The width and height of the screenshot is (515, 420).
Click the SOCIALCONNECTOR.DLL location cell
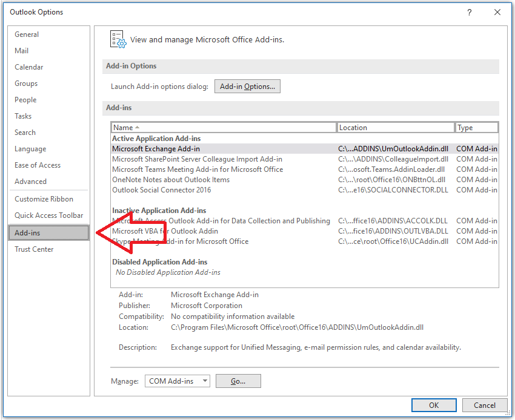point(393,190)
